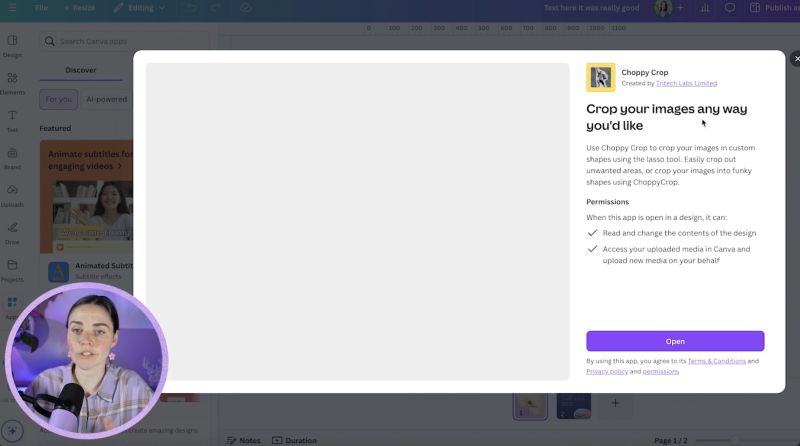Open the Privacy policy link
800x446 pixels.
pyautogui.click(x=607, y=371)
